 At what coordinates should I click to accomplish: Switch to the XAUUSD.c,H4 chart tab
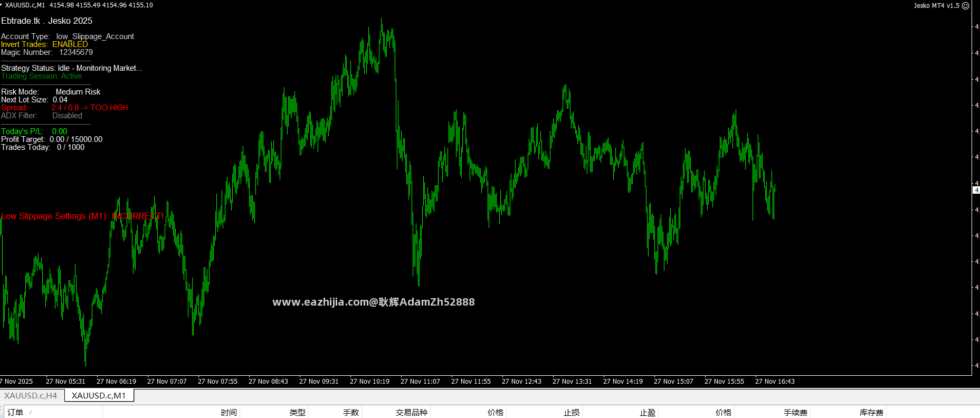31,395
